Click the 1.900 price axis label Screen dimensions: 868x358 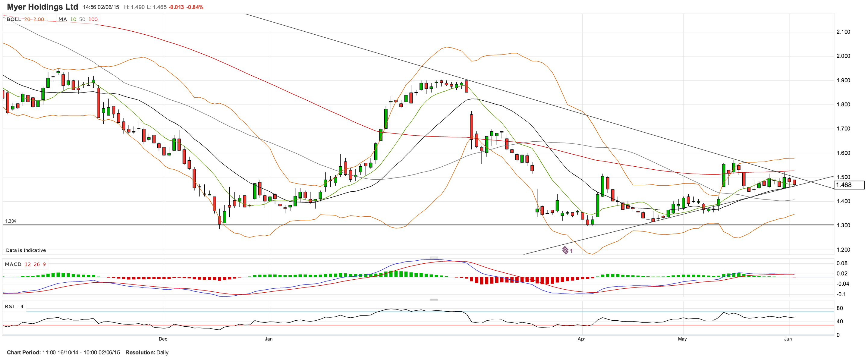(x=843, y=80)
